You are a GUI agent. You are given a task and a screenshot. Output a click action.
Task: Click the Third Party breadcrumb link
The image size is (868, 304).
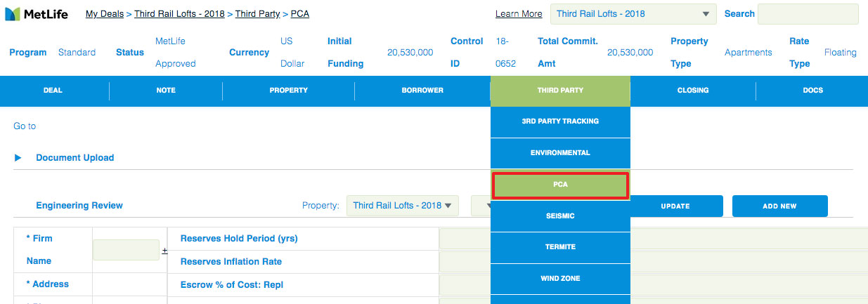(x=257, y=13)
